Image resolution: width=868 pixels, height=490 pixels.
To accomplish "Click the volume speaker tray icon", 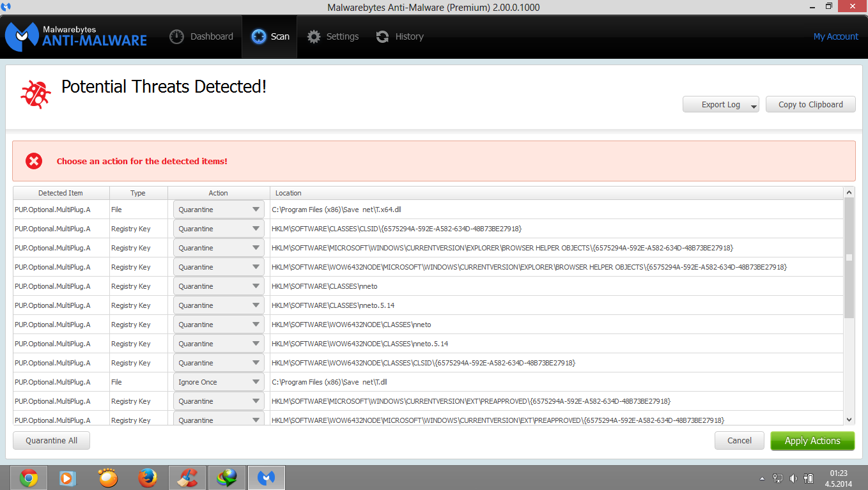I will pos(793,479).
